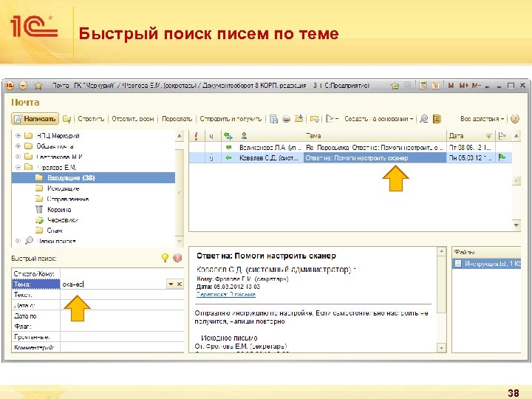Click the green flag on Ковалев letter
Viewport: 532px width, 399px height.
[502, 157]
